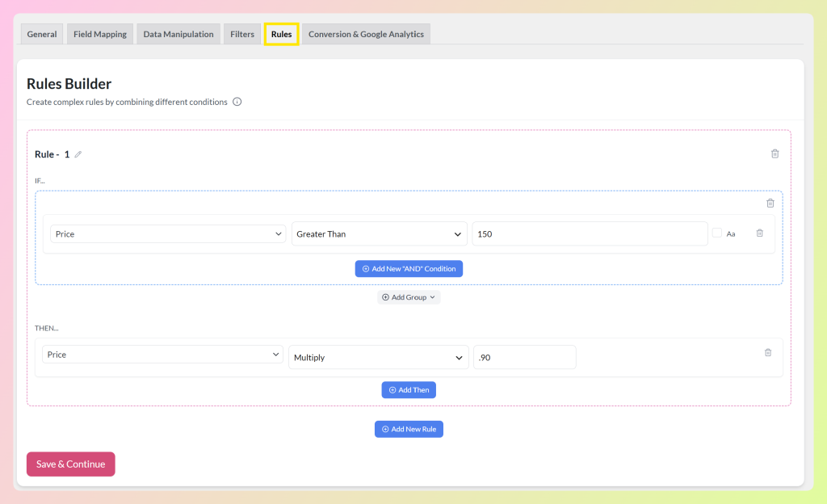The image size is (827, 504).
Task: Open the THEN Price field dropdown
Action: coord(162,355)
